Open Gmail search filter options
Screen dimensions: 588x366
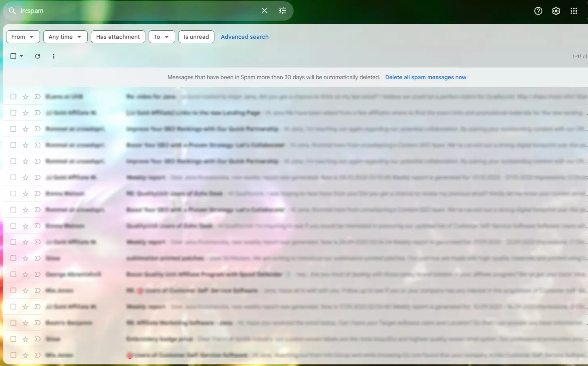[282, 11]
